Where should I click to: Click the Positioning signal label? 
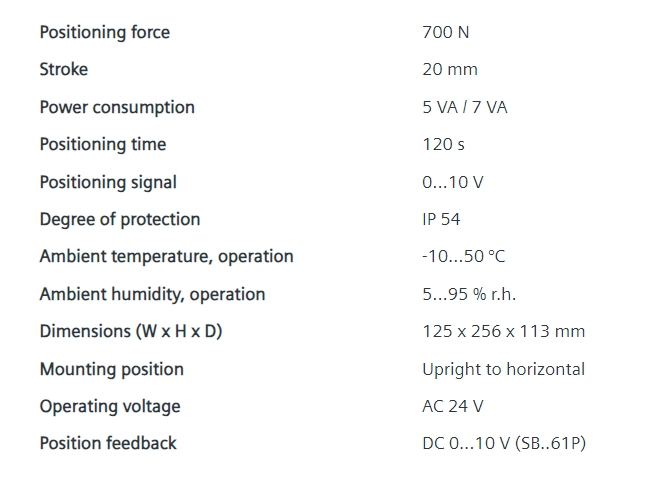tap(108, 182)
